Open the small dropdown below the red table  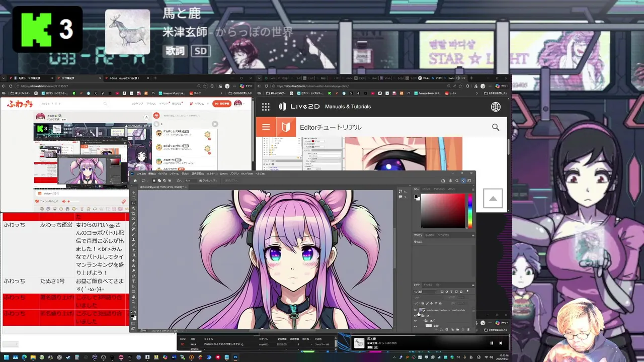(x=10, y=344)
